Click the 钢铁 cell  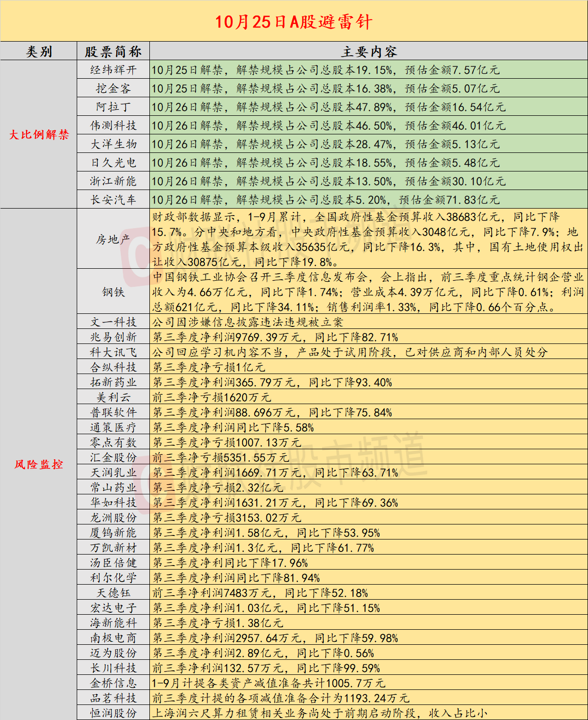coord(113,292)
